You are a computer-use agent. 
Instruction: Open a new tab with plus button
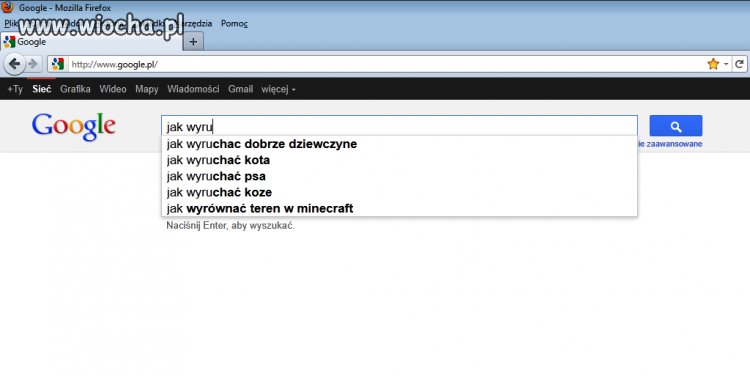pyautogui.click(x=193, y=42)
